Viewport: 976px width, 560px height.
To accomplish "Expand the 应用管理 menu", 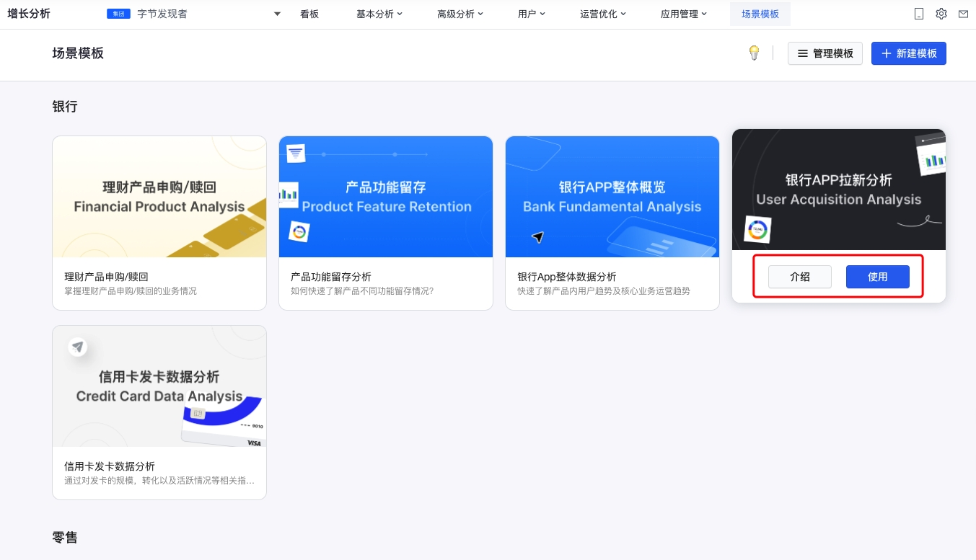I will coord(684,14).
